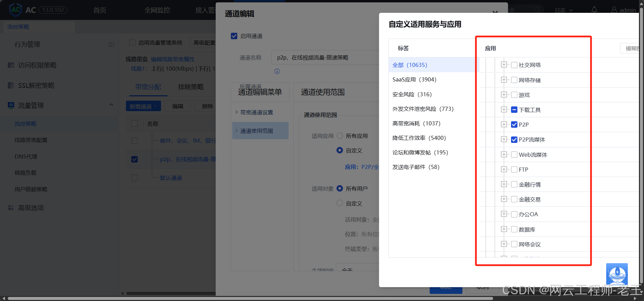644x301 pixels.
Task: Select 带宽通道设置 menu item
Action: click(x=257, y=112)
